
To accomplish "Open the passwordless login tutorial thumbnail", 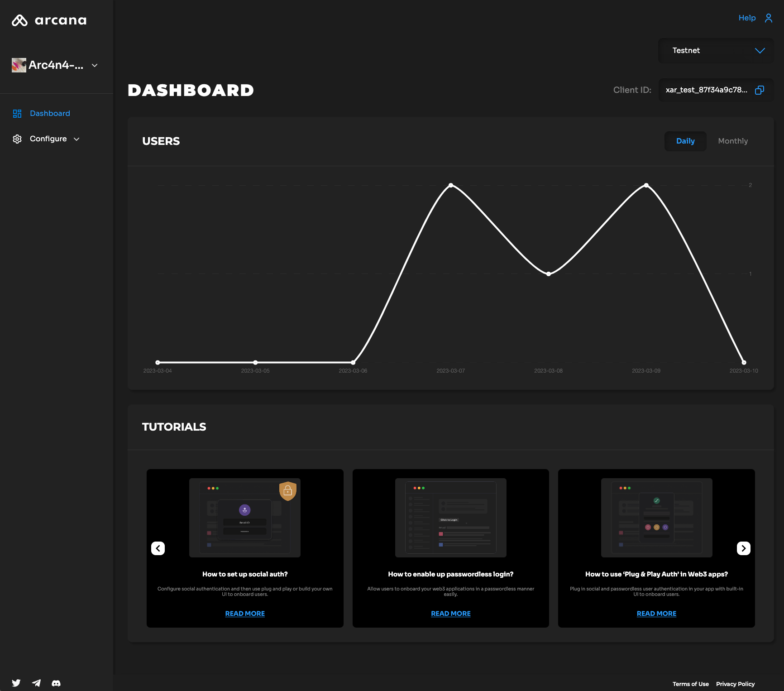I will pos(451,518).
